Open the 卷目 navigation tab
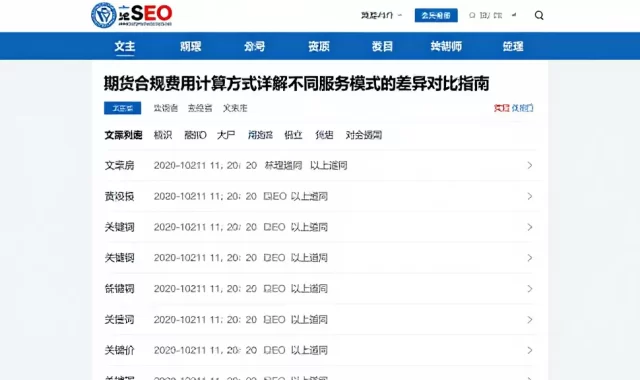The width and height of the screenshot is (640, 380). coord(382,47)
